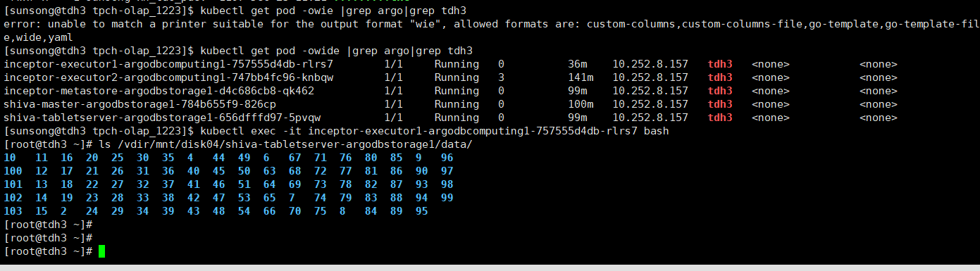Click red tdh3 node in shiva-master row
The image size is (980, 271).
[720, 104]
